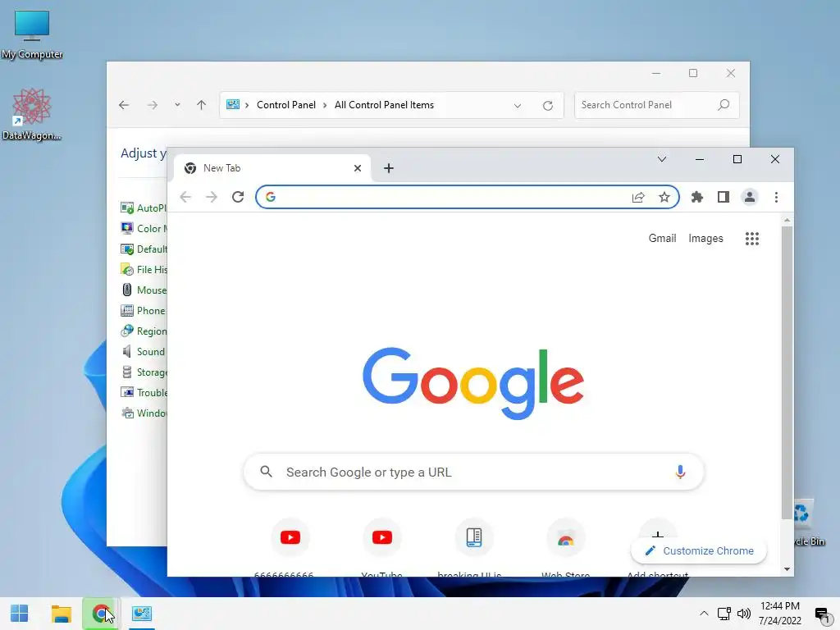Open the Chrome profile avatar
Screen dimensions: 840x630
click(x=750, y=197)
